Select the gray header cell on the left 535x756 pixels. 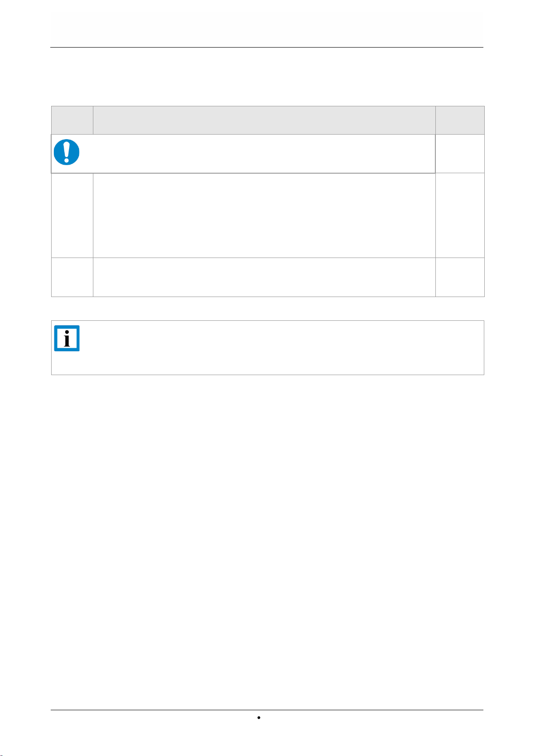pos(72,120)
